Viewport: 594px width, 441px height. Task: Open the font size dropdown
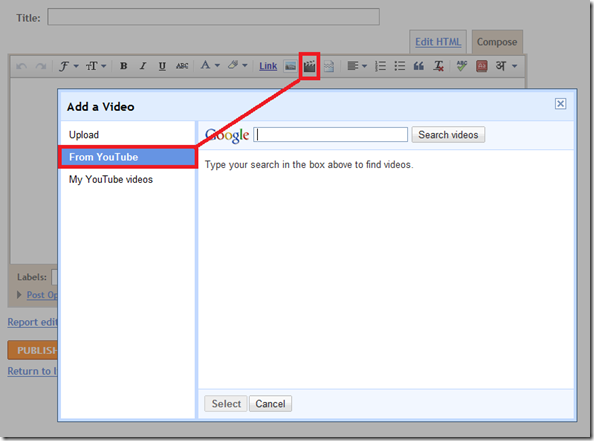[95, 66]
